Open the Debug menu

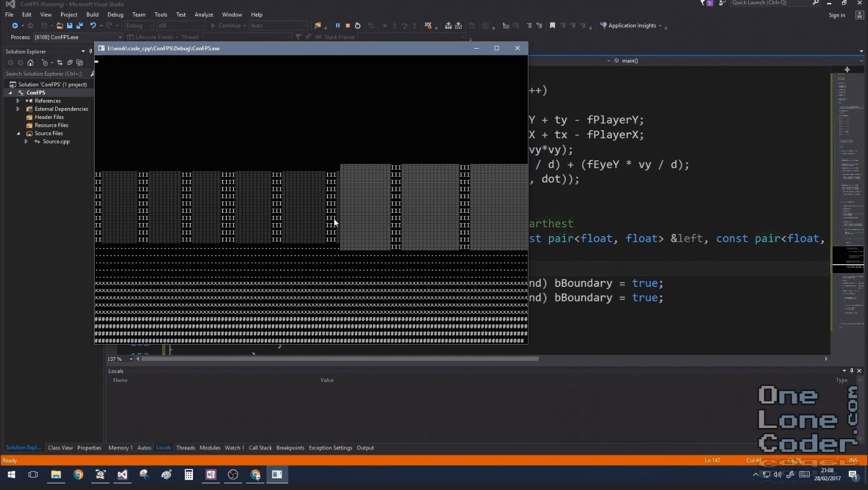115,15
